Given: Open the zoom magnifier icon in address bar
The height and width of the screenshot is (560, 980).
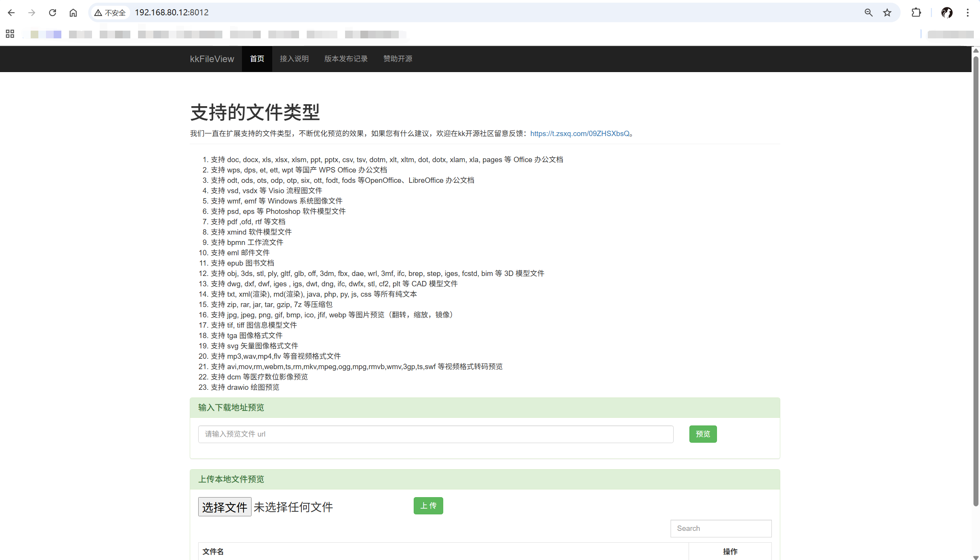Looking at the screenshot, I should click(x=868, y=13).
